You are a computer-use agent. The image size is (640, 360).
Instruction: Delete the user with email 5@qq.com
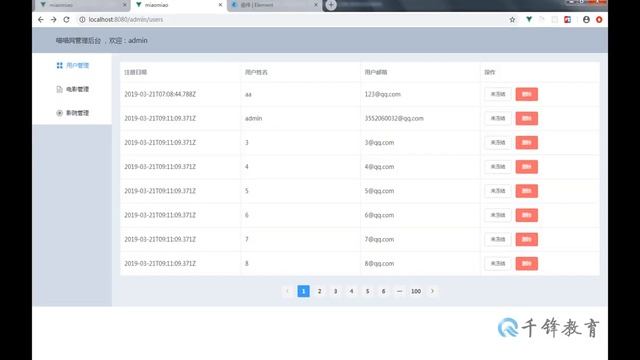tap(527, 191)
